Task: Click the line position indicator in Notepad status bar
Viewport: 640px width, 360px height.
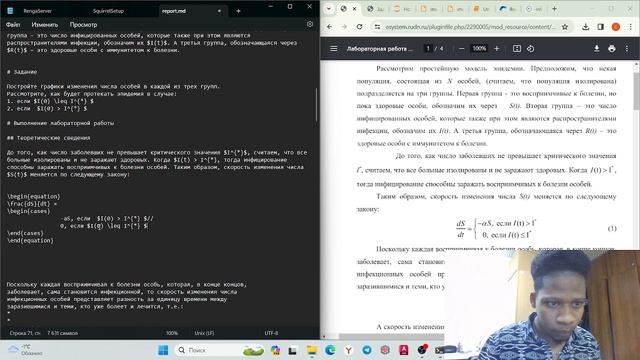Action: (x=25, y=333)
